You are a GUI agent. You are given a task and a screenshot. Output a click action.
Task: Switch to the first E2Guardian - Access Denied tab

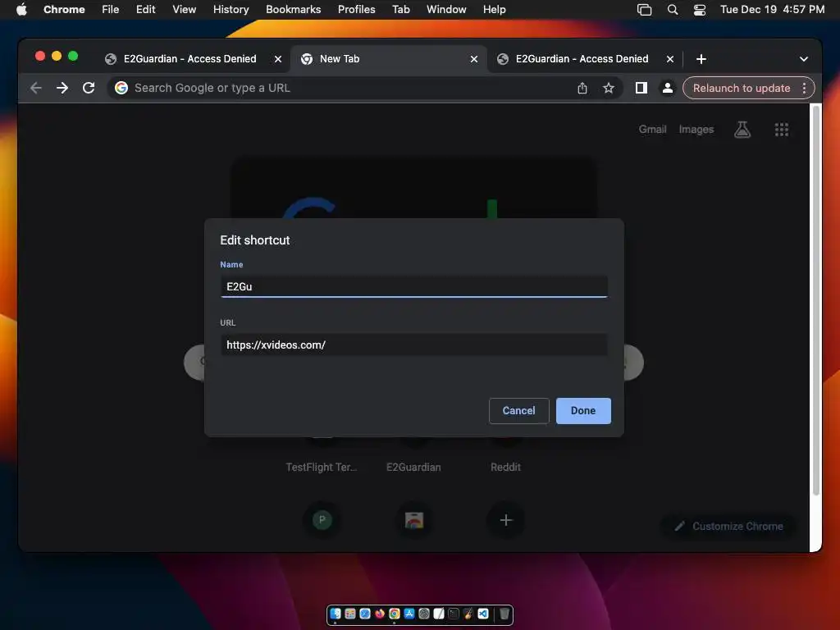(x=189, y=59)
